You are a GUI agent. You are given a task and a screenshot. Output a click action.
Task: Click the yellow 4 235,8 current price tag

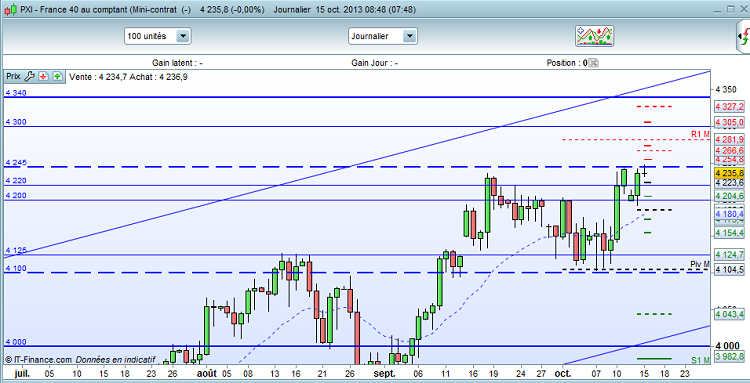click(729, 173)
